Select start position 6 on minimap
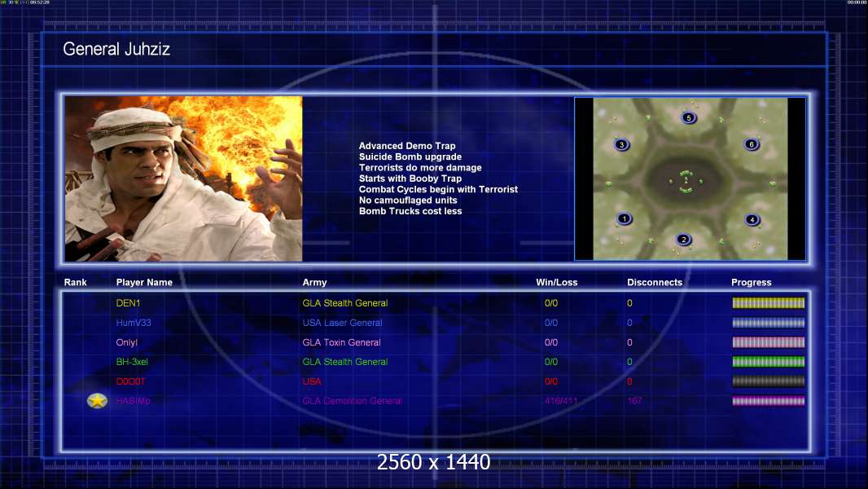The height and width of the screenshot is (489, 868). coord(752,144)
